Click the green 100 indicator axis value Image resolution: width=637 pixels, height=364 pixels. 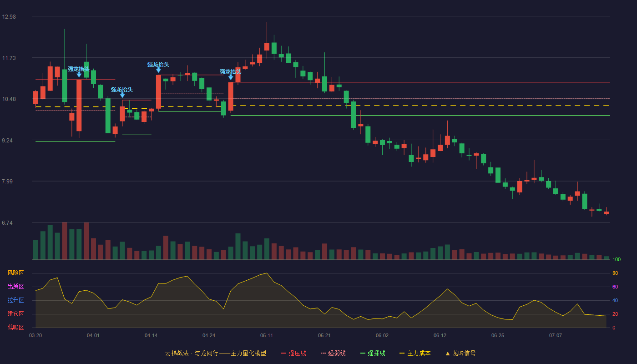617,260
